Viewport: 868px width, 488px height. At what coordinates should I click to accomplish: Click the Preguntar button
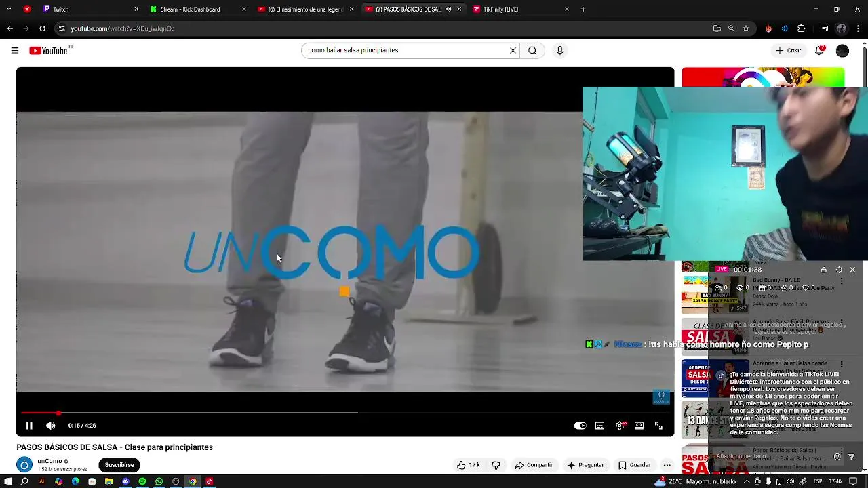[585, 465]
